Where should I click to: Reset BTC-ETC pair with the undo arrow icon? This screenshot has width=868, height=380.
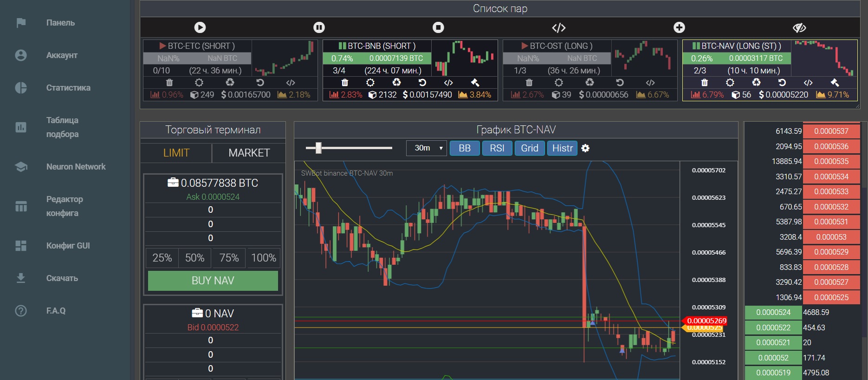(x=260, y=83)
